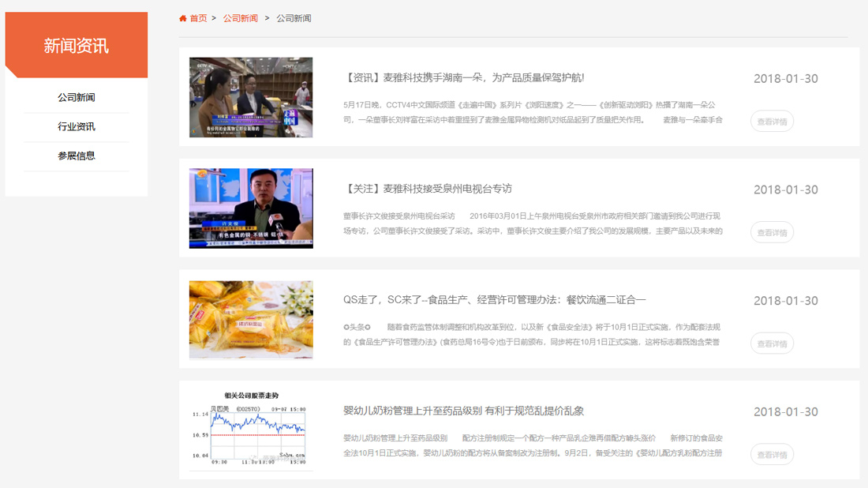
Task: Click 查看详情 button for first article
Action: pos(772,122)
